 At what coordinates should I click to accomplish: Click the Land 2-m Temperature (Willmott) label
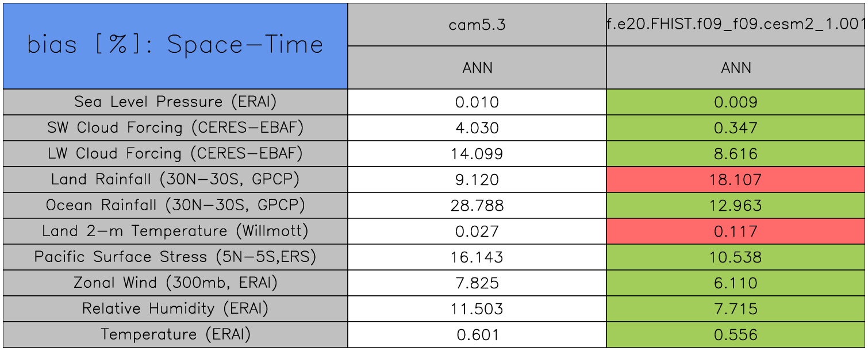tap(175, 231)
